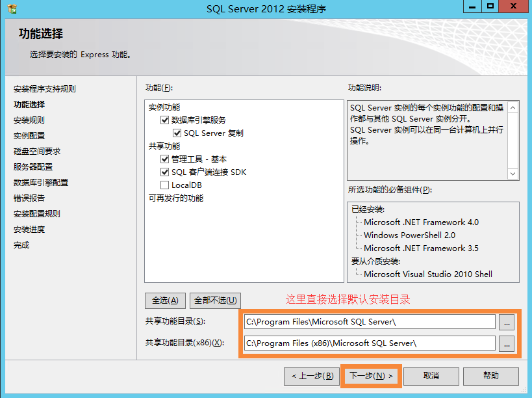Toggle 管理工具 - 基本 checkbox
This screenshot has width=532, height=398.
(164, 159)
